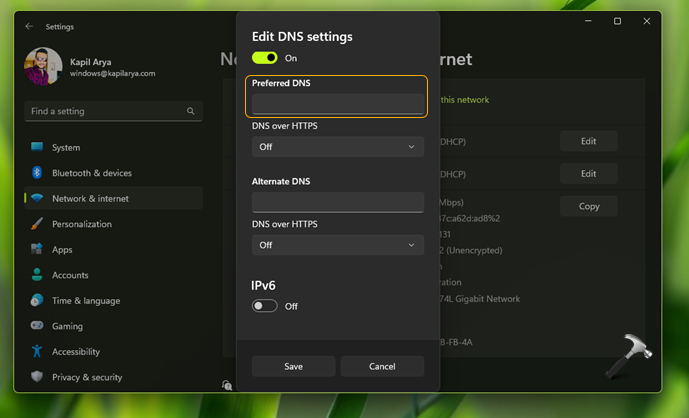This screenshot has width=689, height=418.
Task: Click the Apps icon in sidebar
Action: click(x=37, y=249)
